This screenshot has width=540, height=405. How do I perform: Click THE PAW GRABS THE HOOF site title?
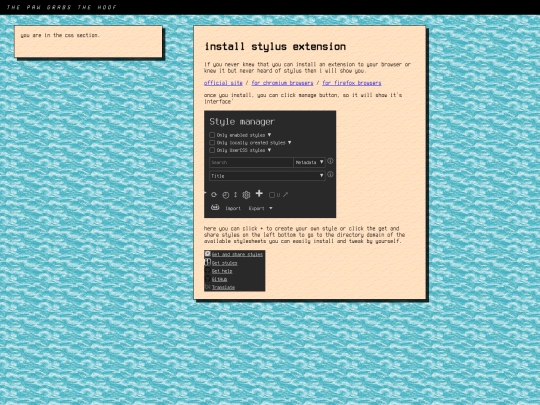click(62, 7)
